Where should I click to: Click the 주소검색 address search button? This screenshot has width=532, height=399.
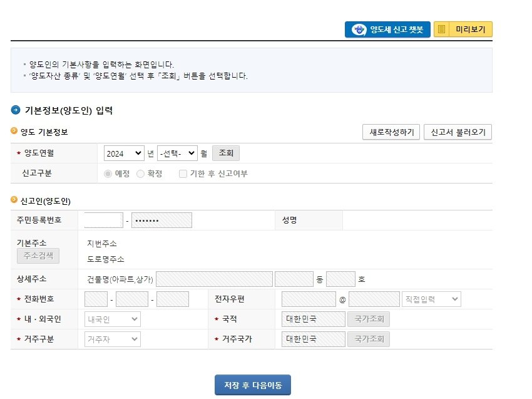[38, 256]
